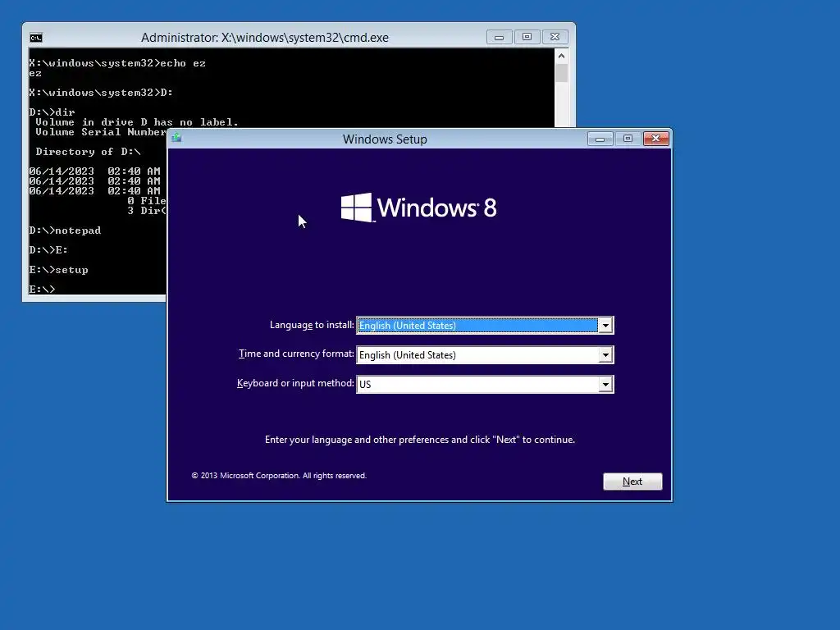Viewport: 840px width, 630px height.
Task: Click the 'Enter your language' instruction text
Action: coord(420,440)
